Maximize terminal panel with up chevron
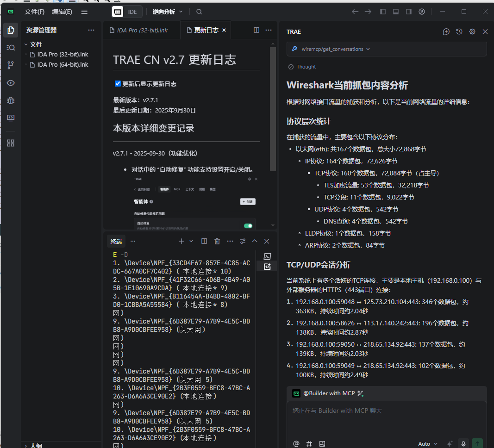494x448 pixels. 255,241
